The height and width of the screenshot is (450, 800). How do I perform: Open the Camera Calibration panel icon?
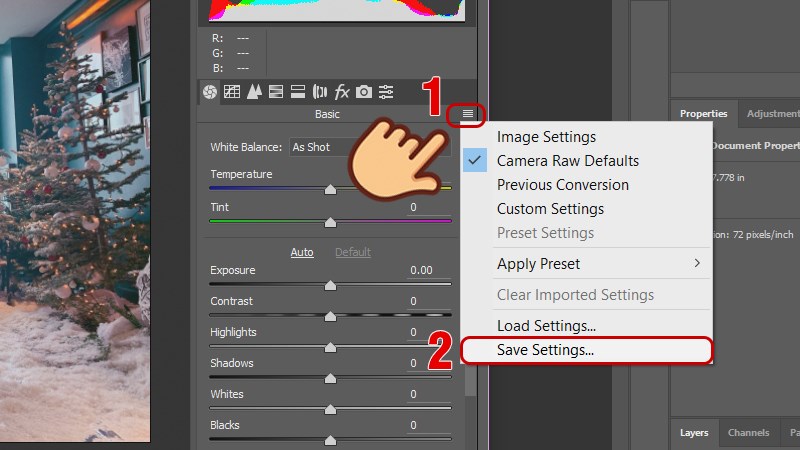pyautogui.click(x=364, y=92)
